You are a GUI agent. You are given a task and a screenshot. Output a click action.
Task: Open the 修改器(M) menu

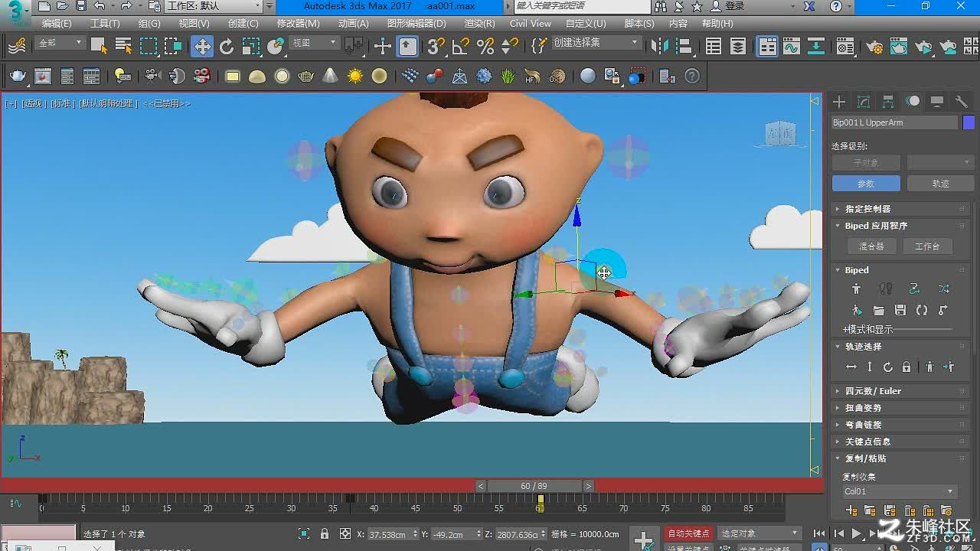coord(298,24)
